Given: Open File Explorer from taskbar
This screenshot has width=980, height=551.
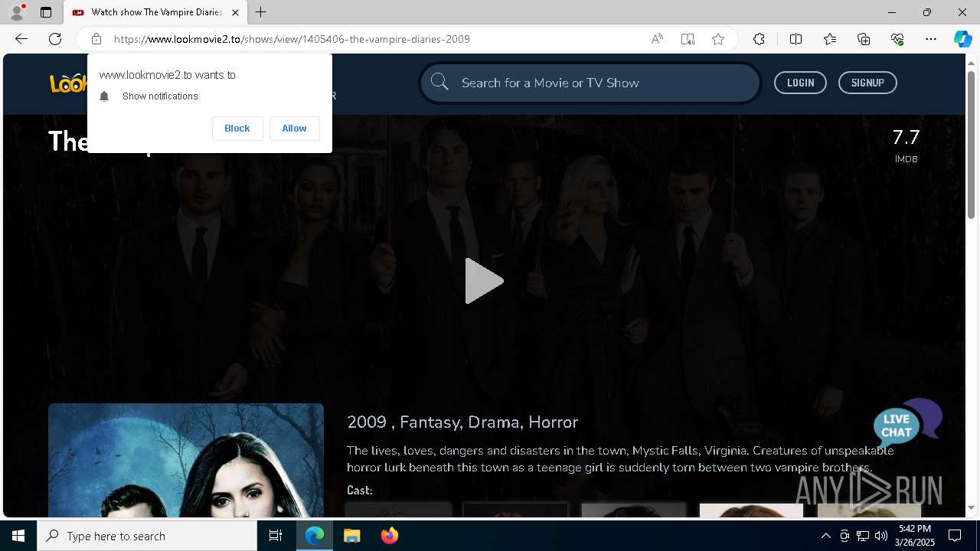Looking at the screenshot, I should click(351, 536).
